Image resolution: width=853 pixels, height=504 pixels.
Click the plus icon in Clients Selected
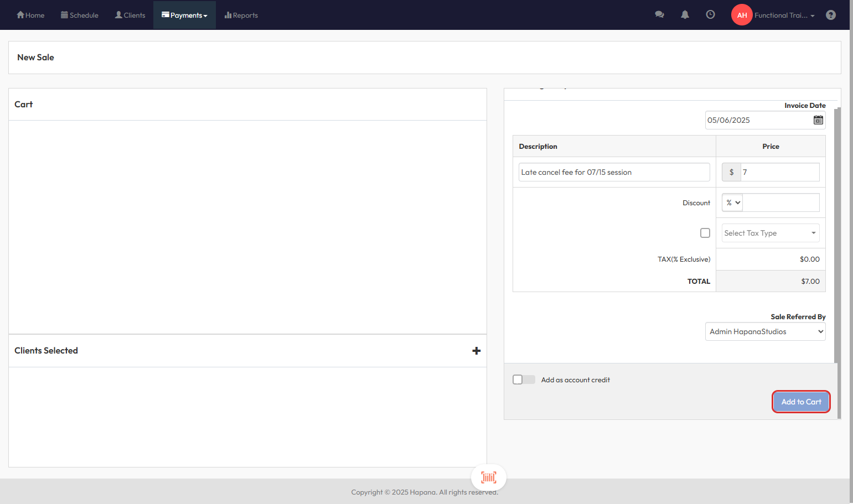point(476,351)
